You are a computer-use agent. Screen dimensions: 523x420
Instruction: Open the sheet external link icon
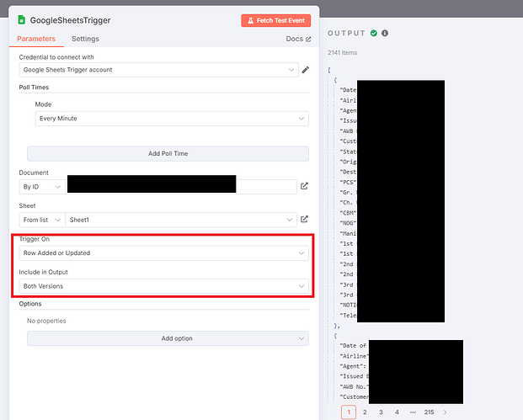pyautogui.click(x=304, y=219)
